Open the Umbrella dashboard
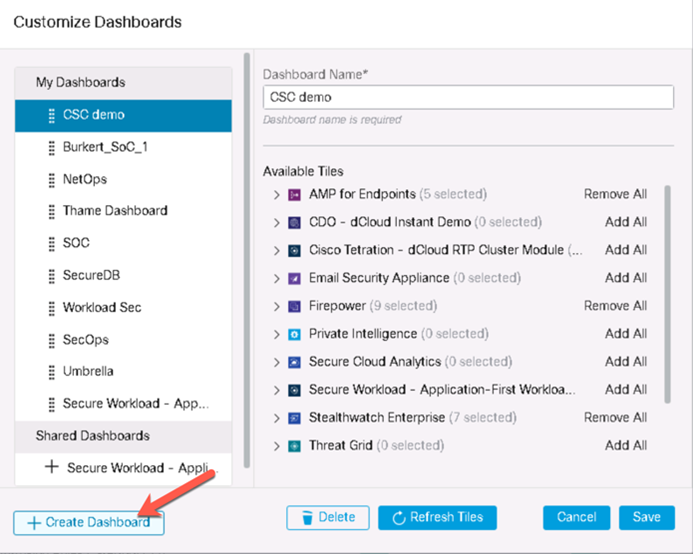693x554 pixels. pos(123,371)
